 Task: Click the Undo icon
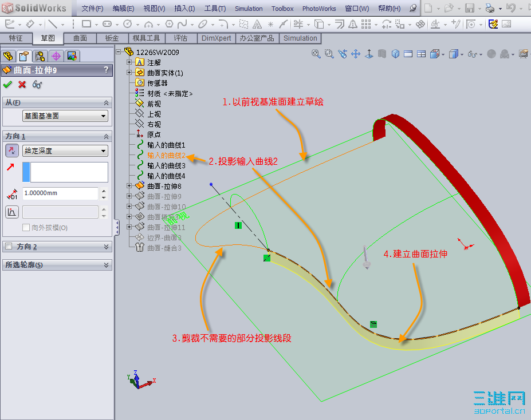coord(511,8)
